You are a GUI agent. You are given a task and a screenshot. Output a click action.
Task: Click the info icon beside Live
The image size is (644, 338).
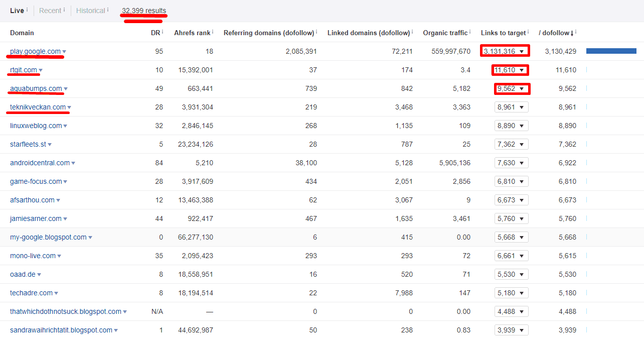pos(27,10)
